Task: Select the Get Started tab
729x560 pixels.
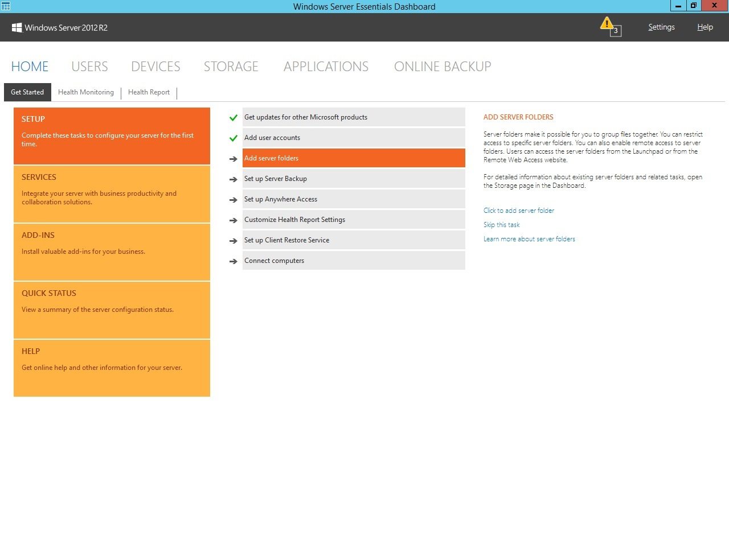Action: pyautogui.click(x=27, y=92)
